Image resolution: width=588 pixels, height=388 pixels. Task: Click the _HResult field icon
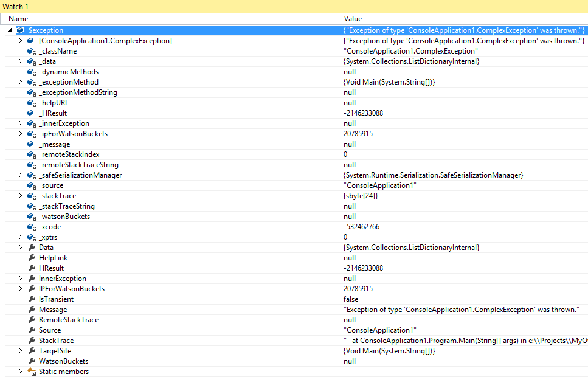31,113
